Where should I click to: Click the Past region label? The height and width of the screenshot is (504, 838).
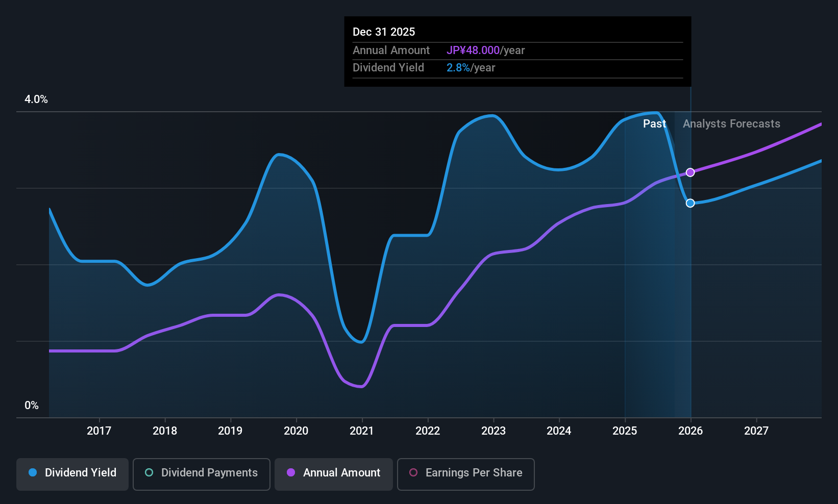654,123
